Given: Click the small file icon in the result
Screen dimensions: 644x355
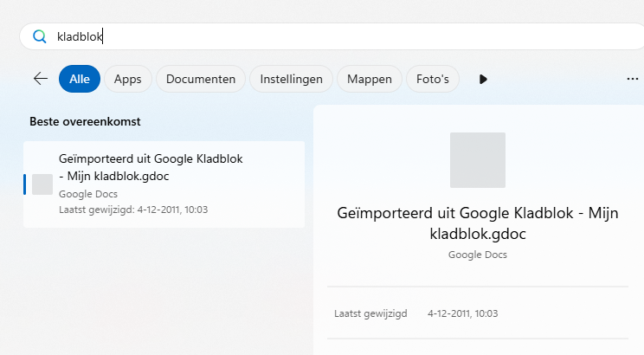Looking at the screenshot, I should 42,184.
